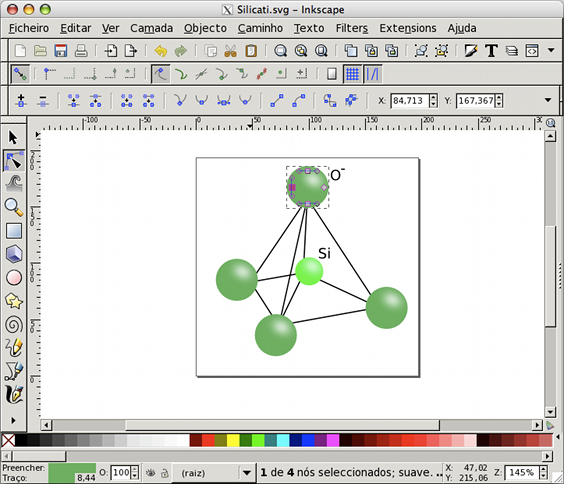Image resolution: width=564 pixels, height=484 pixels.
Task: Select the Spiral tool in toolbox
Action: click(x=14, y=325)
